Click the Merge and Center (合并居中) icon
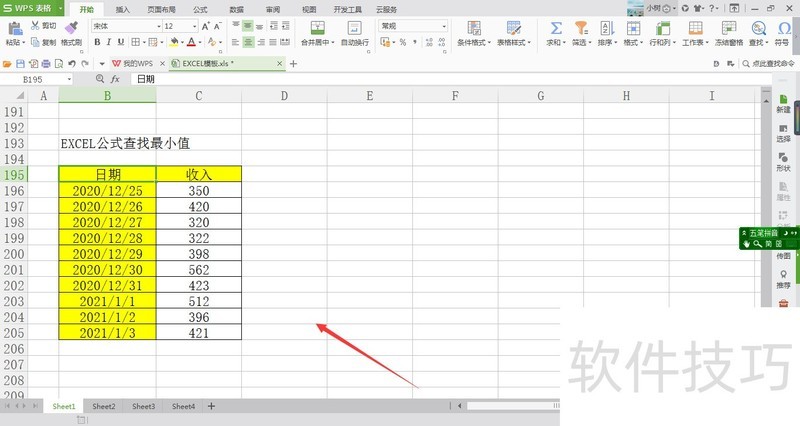Screen dimensions: 800x426 click(x=317, y=28)
